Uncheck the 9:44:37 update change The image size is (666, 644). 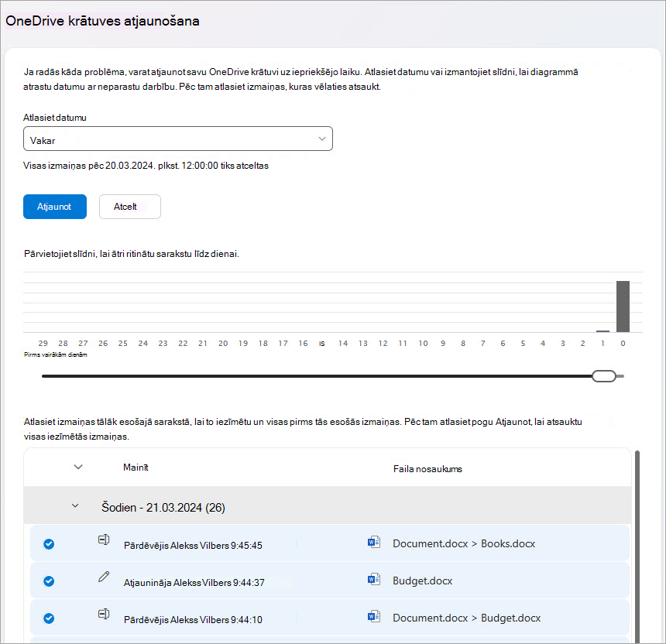(49, 581)
